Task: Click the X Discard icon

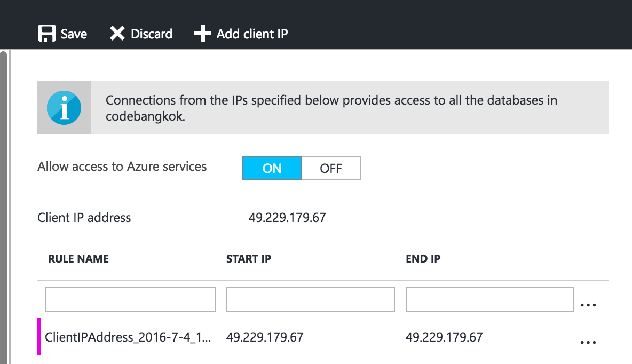Action: [117, 33]
